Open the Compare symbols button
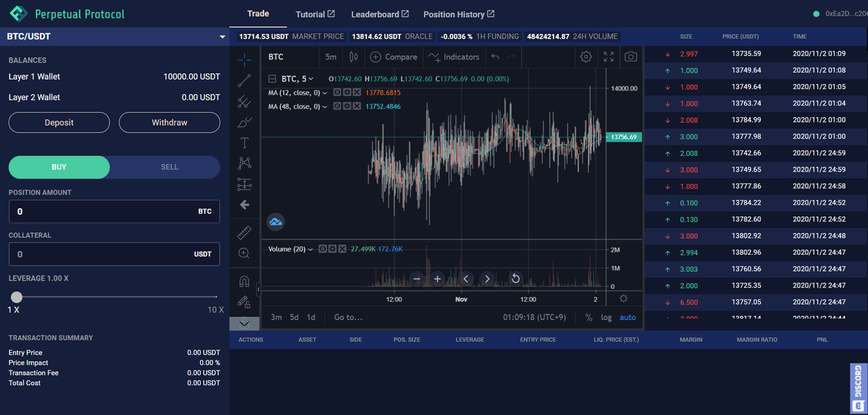868x415 pixels. (x=394, y=57)
